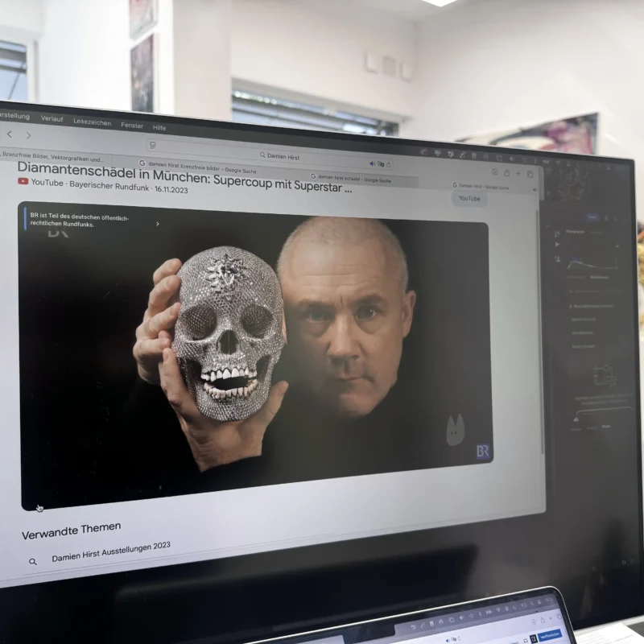
Task: Switch to 'Damien Hirst - Google Suche' tab
Action: (x=481, y=187)
